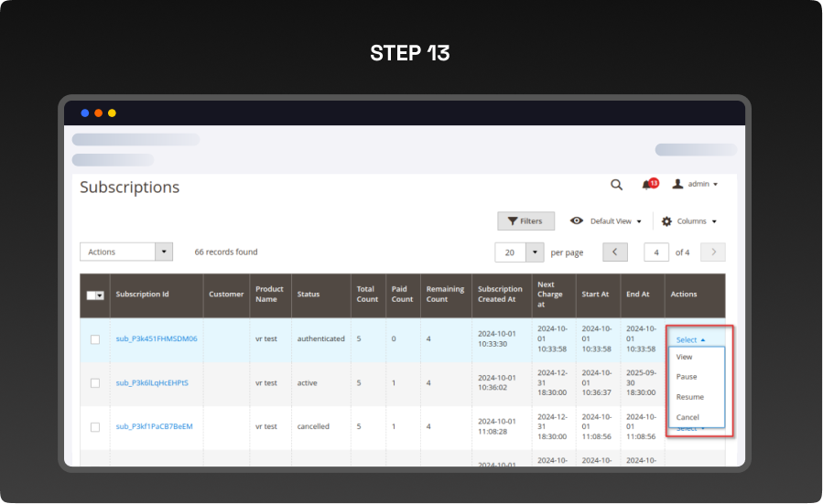
Task: Open the select-all checkbox dropdown in header
Action: coord(99,295)
